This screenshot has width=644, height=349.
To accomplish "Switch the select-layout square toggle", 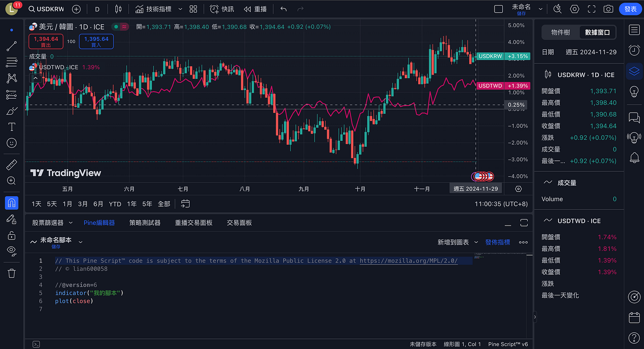I will pyautogui.click(x=498, y=9).
